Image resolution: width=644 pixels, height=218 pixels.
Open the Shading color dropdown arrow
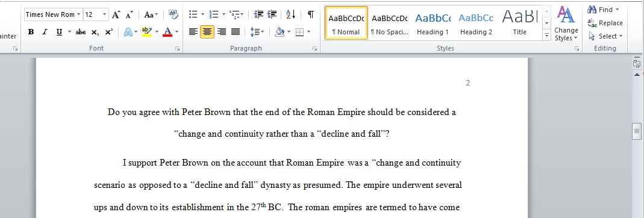click(289, 31)
